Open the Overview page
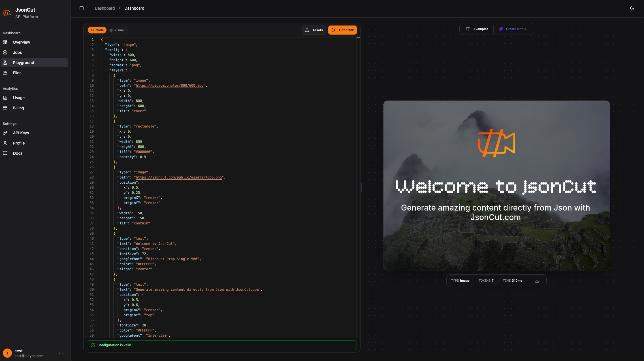The width and height of the screenshot is (644, 361). coord(21,42)
